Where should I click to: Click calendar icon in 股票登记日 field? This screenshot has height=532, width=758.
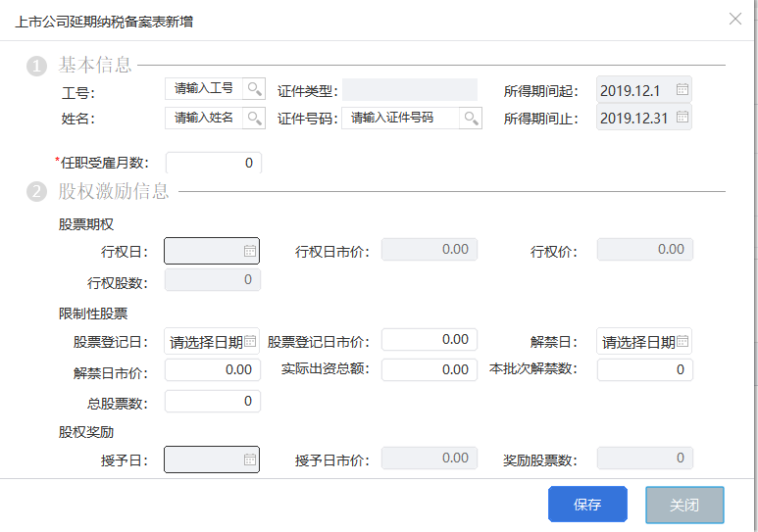(x=251, y=342)
